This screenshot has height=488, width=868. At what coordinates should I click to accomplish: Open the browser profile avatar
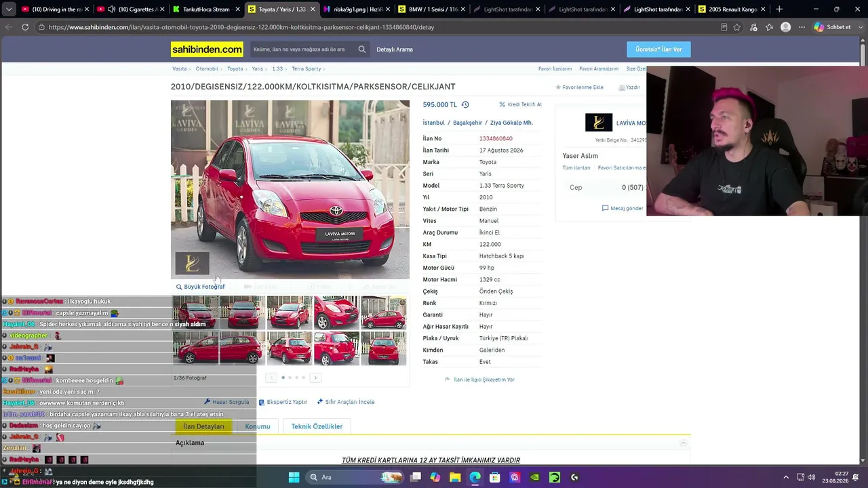[x=786, y=27]
